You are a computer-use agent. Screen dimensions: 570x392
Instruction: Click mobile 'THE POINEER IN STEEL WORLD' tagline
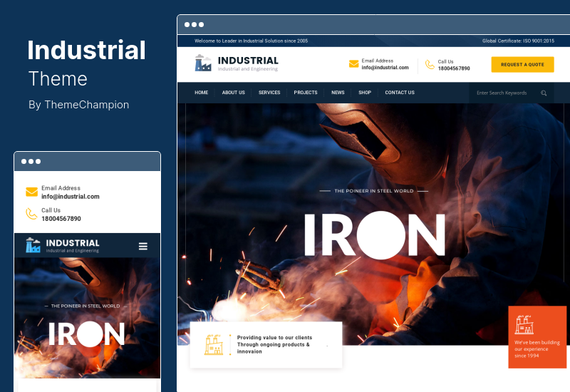point(85,306)
